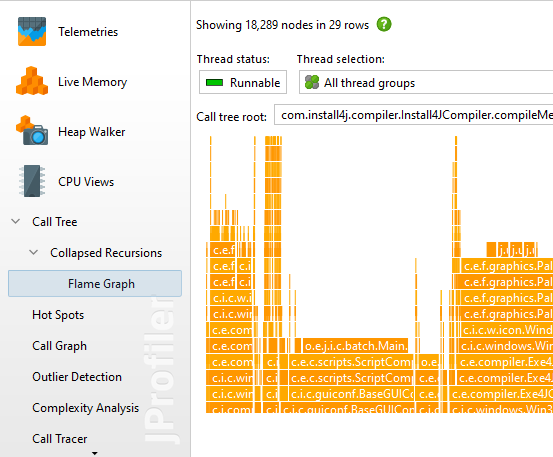Click the green Runnable status indicator

point(214,83)
